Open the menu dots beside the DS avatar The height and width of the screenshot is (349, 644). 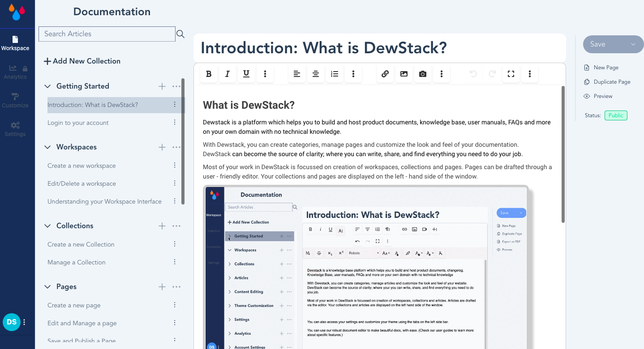[25, 322]
